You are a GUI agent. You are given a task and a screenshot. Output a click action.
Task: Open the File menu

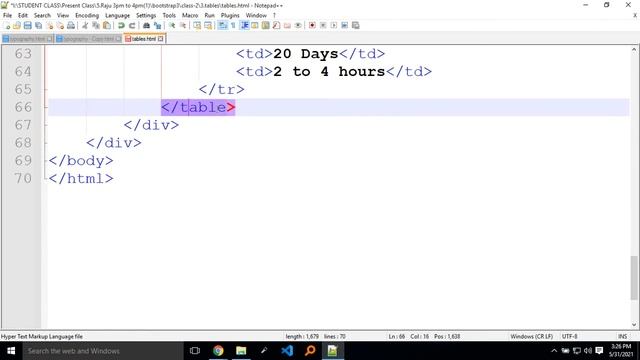[7, 15]
